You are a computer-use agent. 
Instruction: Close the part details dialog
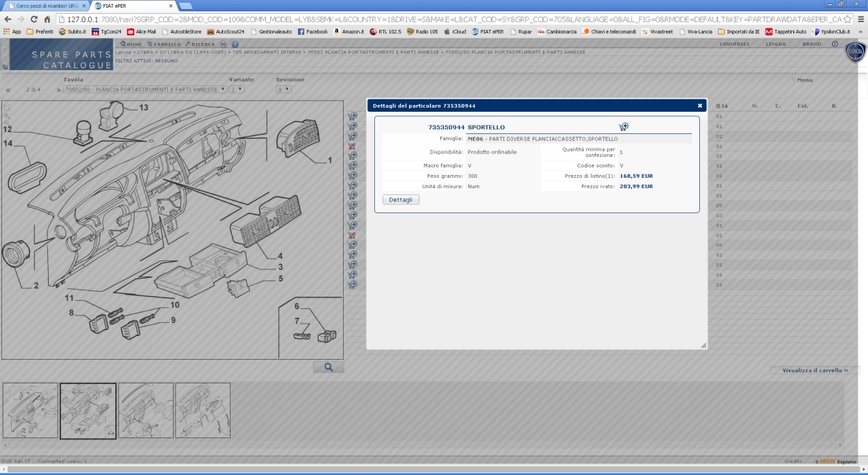click(x=699, y=106)
